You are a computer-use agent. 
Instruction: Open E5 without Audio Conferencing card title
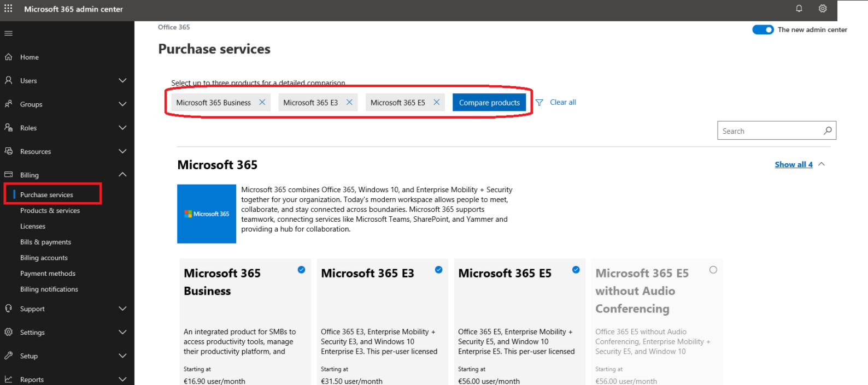click(642, 291)
